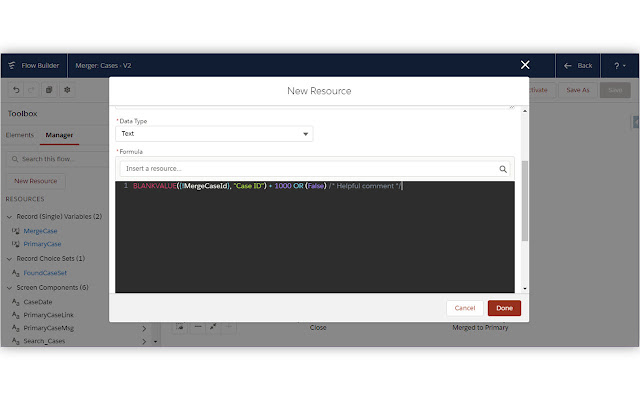Click the CaseDate component type icon
This screenshot has height=400, width=640.
click(x=16, y=302)
